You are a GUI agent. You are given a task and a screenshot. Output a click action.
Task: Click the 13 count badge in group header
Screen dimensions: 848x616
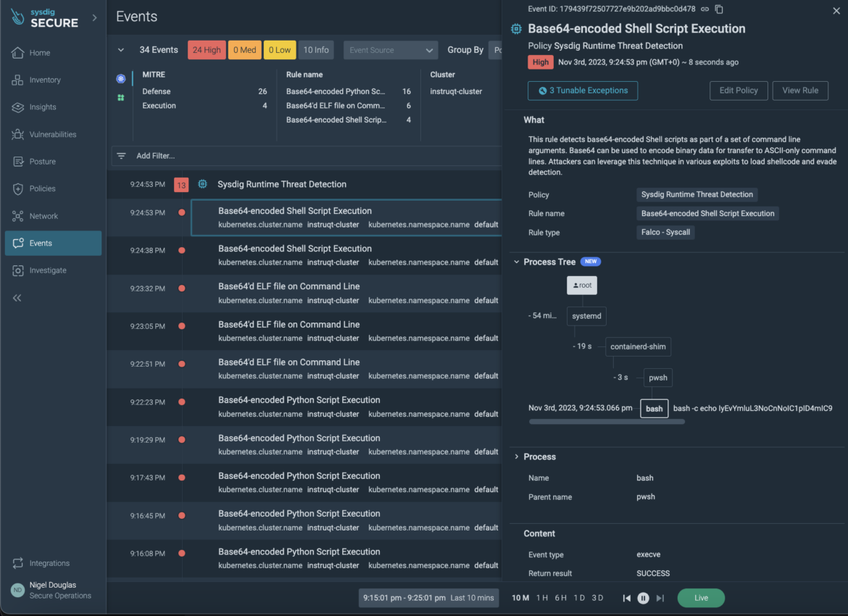[181, 185]
